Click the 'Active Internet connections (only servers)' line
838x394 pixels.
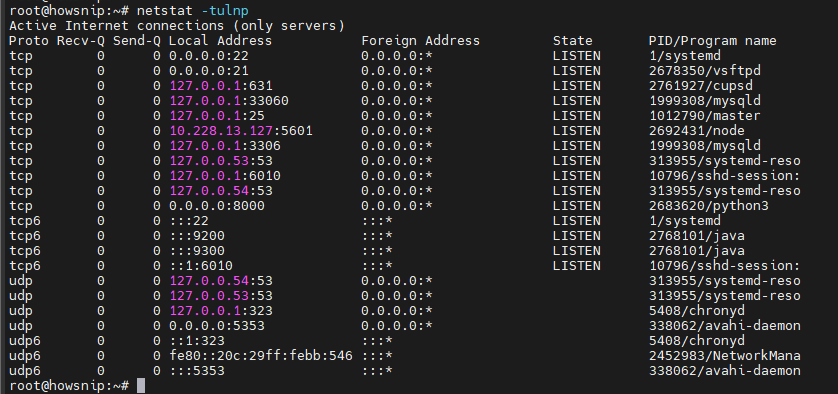coord(177,26)
